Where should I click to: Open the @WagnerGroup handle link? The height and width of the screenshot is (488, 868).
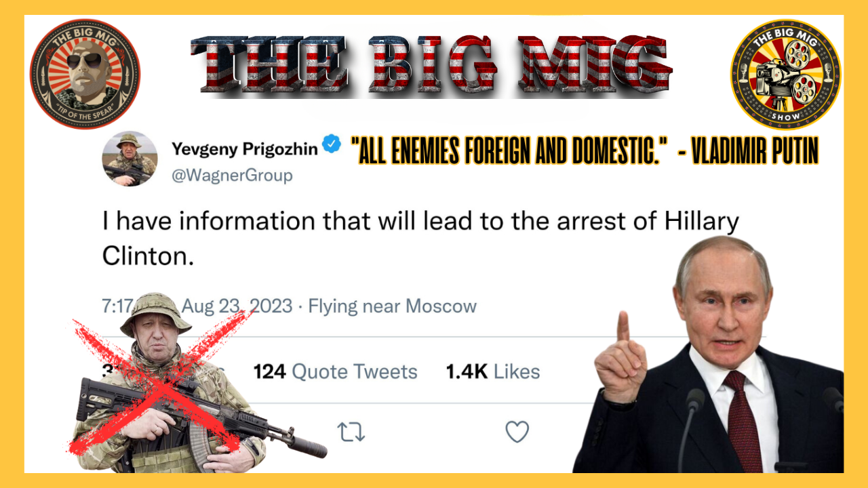[x=232, y=176]
